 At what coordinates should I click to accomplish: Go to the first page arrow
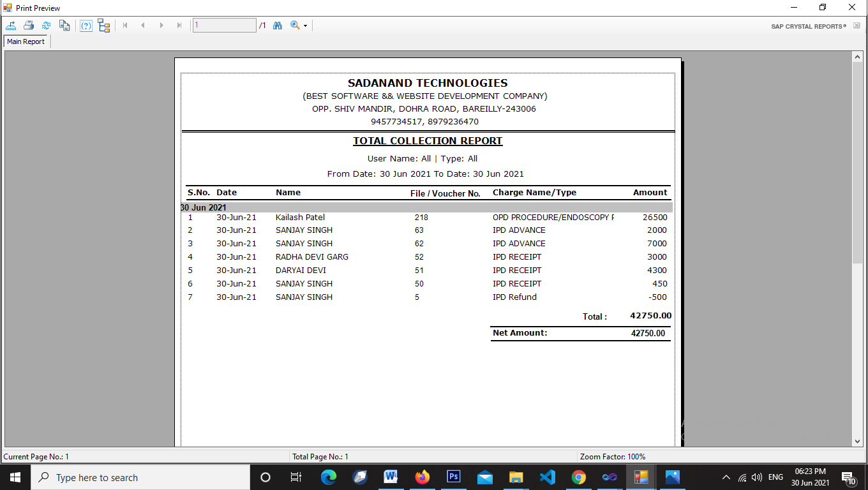click(x=125, y=26)
